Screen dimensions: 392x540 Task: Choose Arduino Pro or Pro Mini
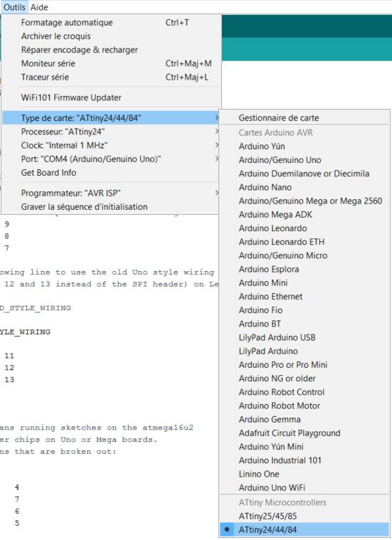click(x=304, y=365)
